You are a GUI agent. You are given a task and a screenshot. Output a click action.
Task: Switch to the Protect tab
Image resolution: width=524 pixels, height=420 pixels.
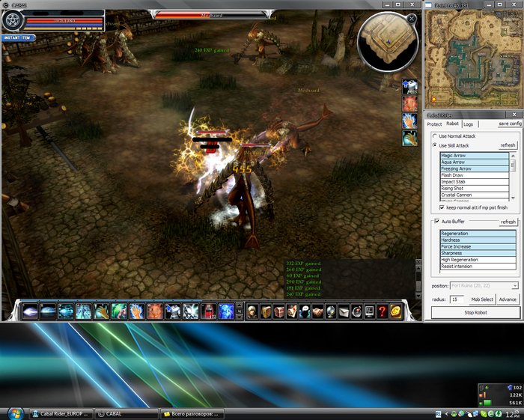434,124
